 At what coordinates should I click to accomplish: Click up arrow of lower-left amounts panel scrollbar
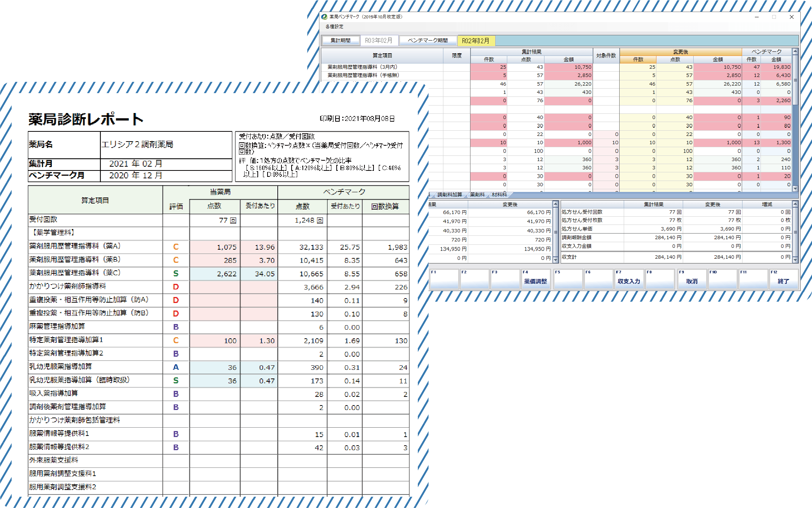555,204
